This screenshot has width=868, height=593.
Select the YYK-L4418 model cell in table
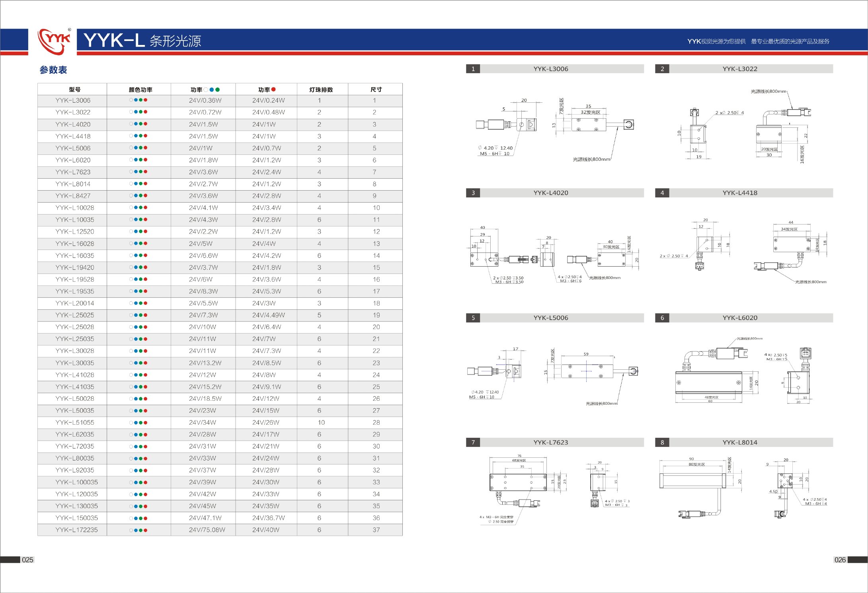[x=73, y=137]
